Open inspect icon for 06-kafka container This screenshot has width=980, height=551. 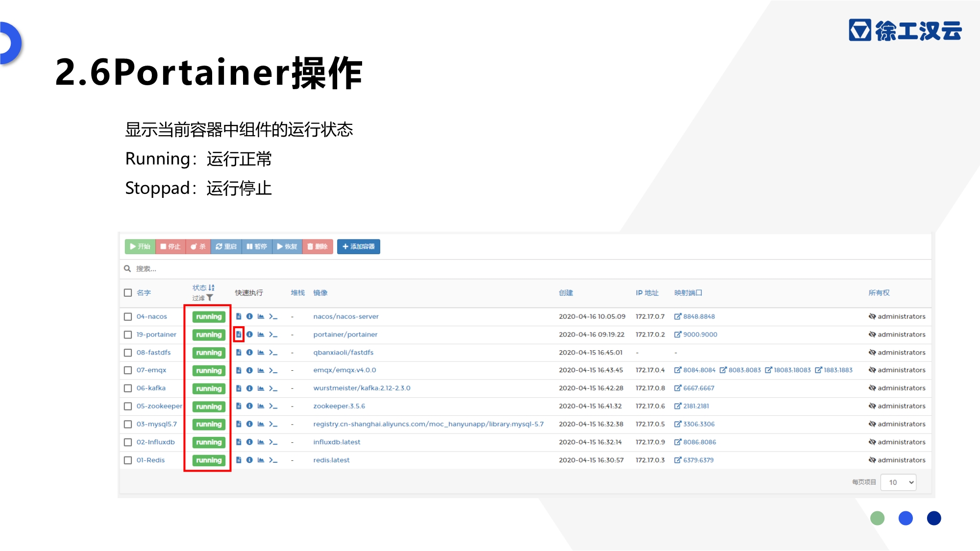pos(249,388)
